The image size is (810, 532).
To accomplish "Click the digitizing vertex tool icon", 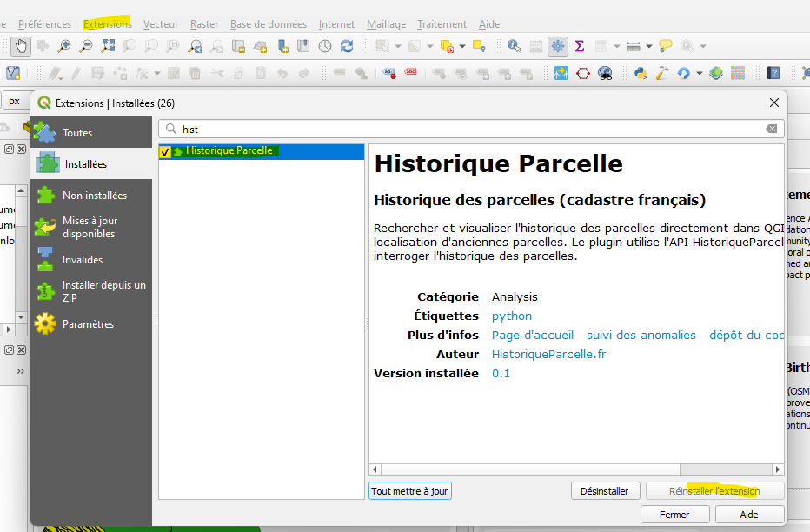I will click(x=141, y=73).
